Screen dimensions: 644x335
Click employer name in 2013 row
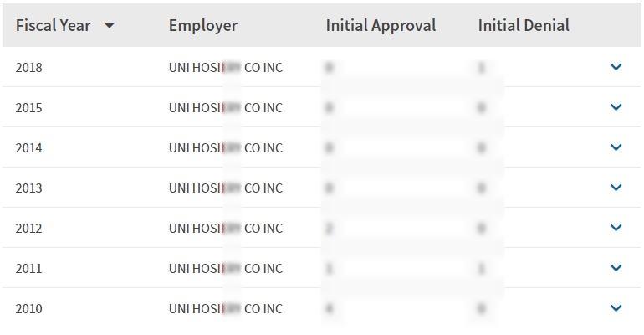(226, 188)
